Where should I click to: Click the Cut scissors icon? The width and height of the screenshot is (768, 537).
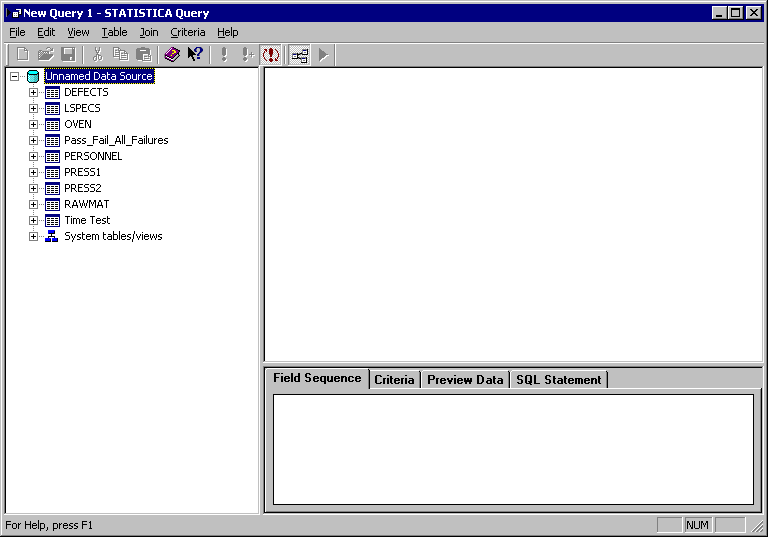click(x=97, y=54)
